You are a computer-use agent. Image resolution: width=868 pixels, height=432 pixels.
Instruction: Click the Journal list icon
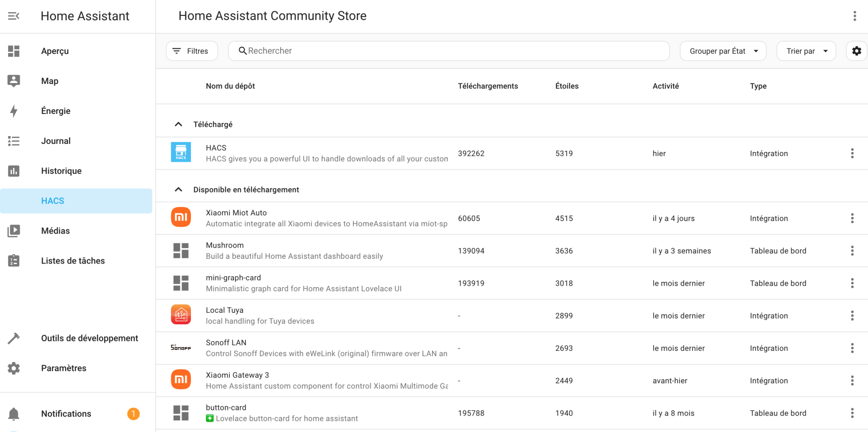(14, 141)
